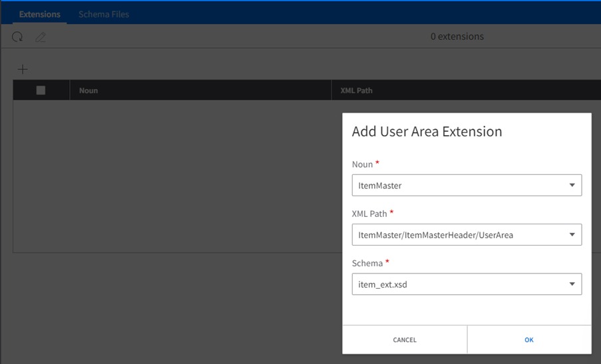Viewport: 601px width, 364px height.
Task: Open the Schema dropdown showing item_ext.xsd
Action: click(467, 284)
